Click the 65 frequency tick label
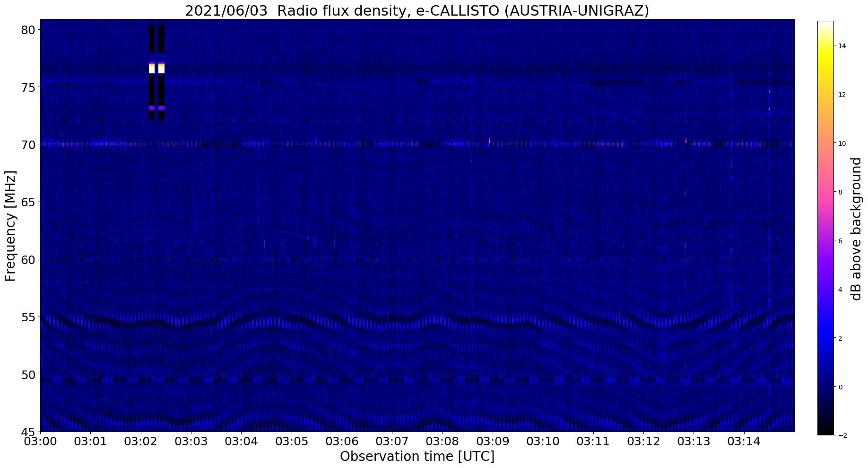Image resolution: width=868 pixels, height=468 pixels. (28, 202)
